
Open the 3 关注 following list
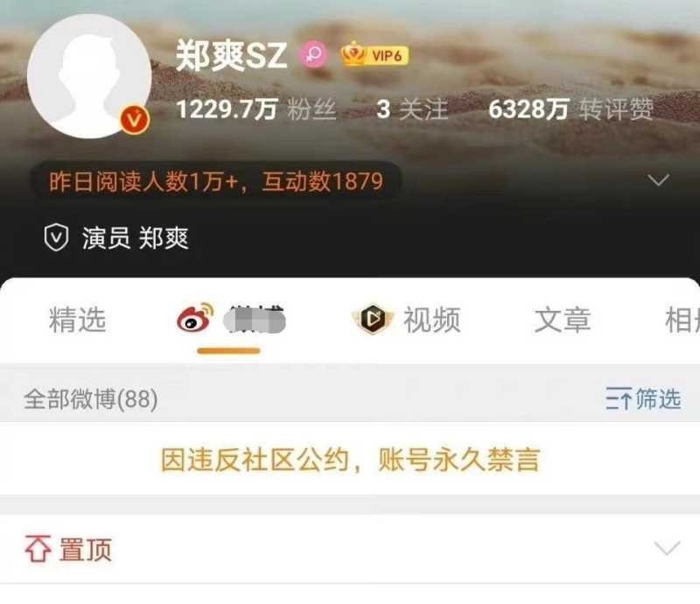click(412, 109)
